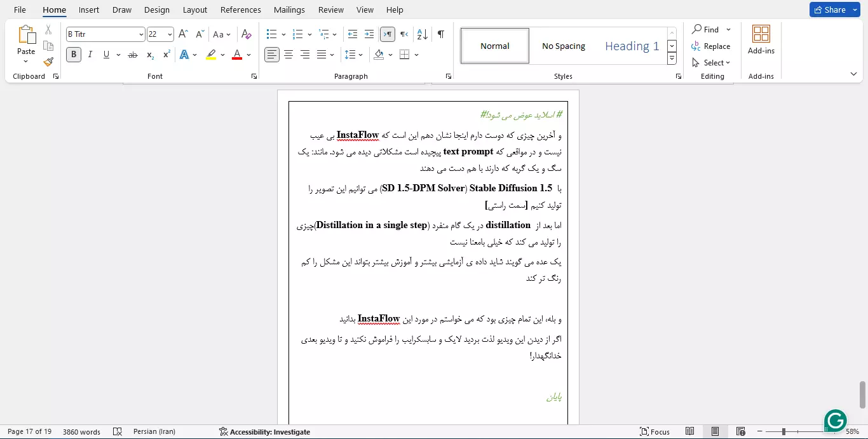The height and width of the screenshot is (439, 868).
Task: Toggle superscript formatting
Action: tap(166, 55)
